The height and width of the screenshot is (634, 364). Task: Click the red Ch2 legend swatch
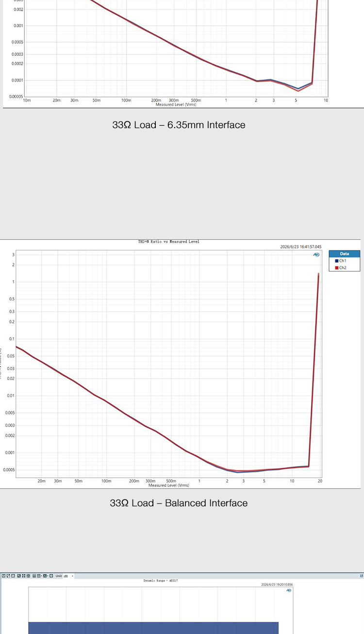tap(336, 267)
